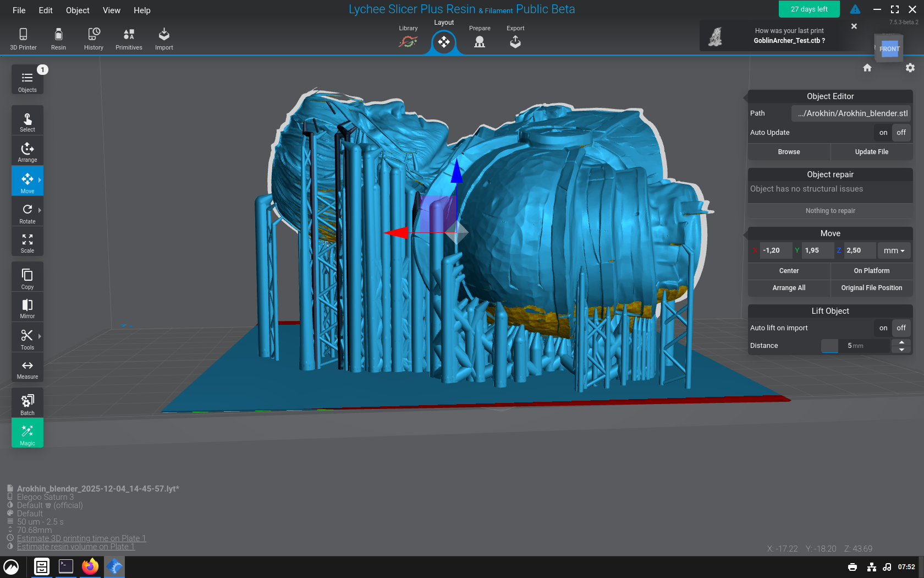The width and height of the screenshot is (924, 578).
Task: Turn Auto Update off
Action: click(x=901, y=133)
